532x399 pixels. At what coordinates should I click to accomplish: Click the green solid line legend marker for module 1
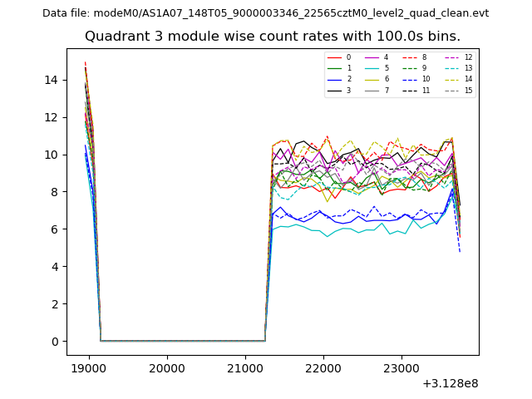(334, 68)
